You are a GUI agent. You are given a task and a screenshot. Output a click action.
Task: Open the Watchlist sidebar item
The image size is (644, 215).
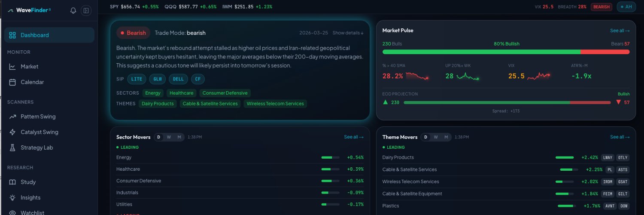[x=32, y=212]
